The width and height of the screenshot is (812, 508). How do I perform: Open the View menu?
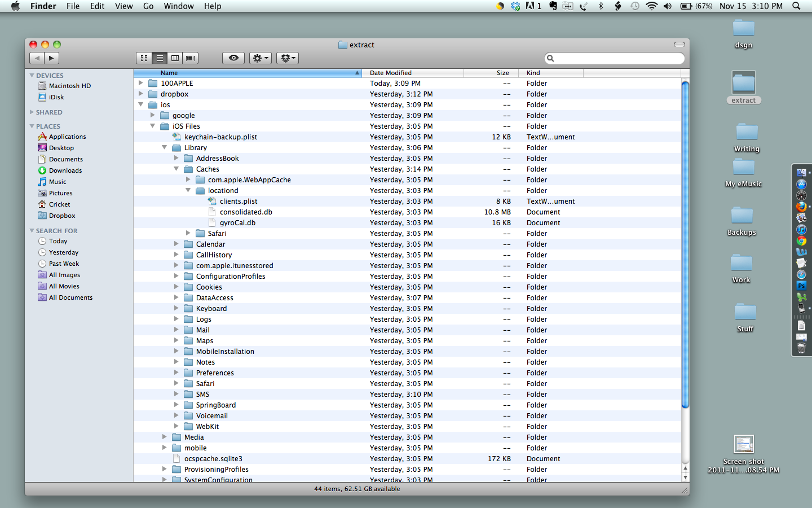click(123, 6)
